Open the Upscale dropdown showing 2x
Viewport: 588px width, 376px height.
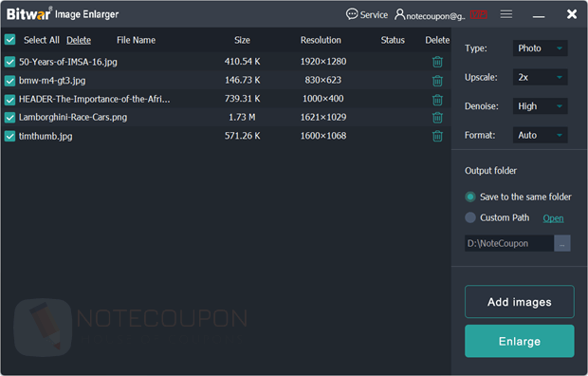[540, 77]
